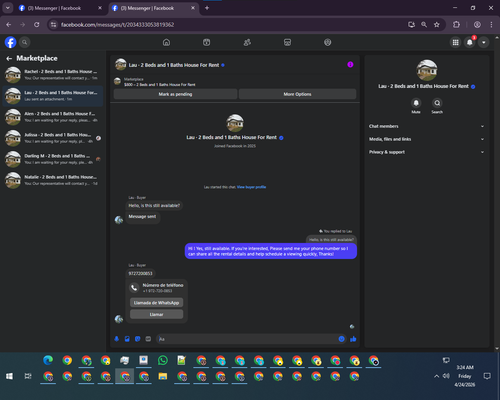500x400 pixels.
Task: Click the large Lau profile picture in the right panel
Action: click(427, 70)
